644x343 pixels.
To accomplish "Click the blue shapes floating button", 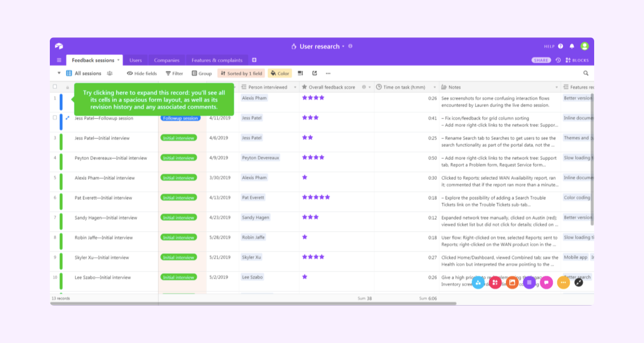I will pos(478,282).
